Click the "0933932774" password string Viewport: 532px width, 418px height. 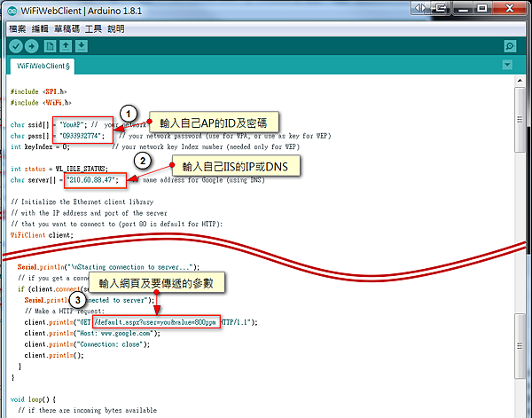point(81,136)
